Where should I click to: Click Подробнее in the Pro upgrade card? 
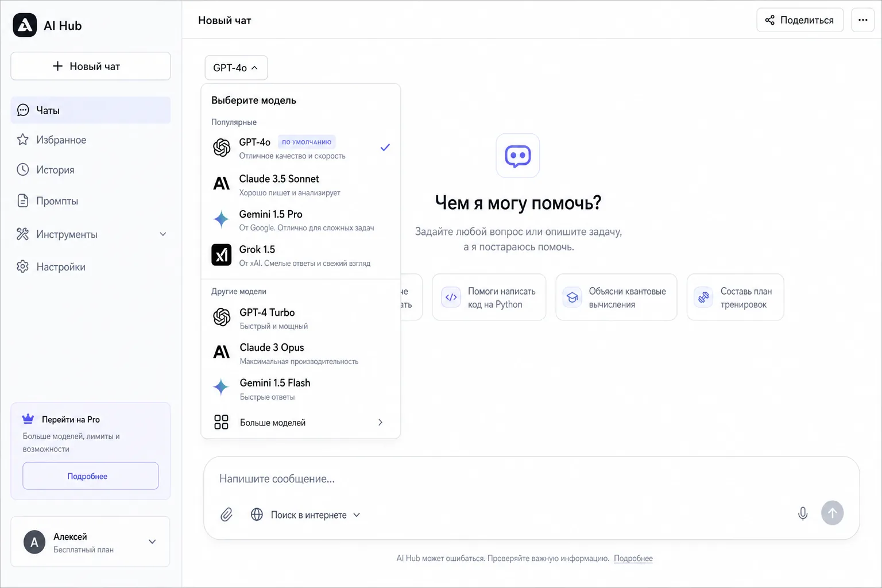[x=91, y=476]
